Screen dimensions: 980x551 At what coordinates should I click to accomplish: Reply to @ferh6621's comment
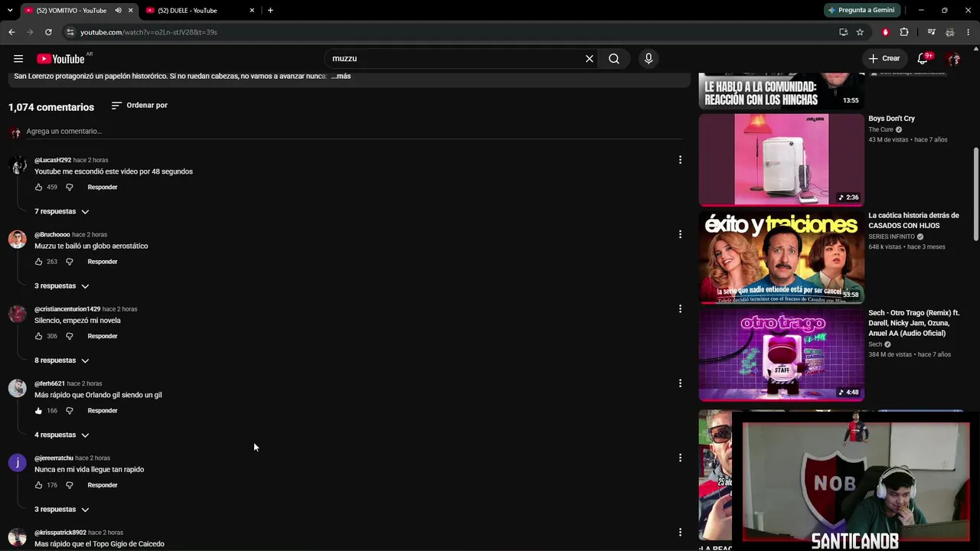(x=103, y=411)
